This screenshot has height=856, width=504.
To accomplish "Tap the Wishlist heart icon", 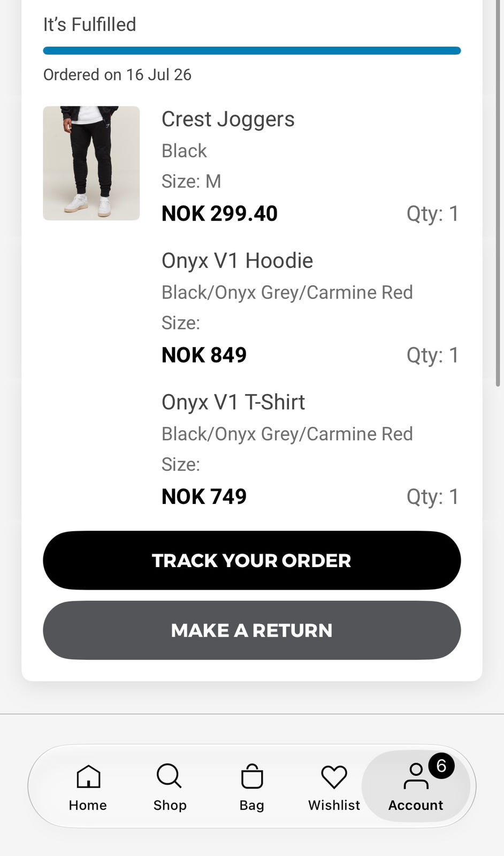I will point(334,777).
